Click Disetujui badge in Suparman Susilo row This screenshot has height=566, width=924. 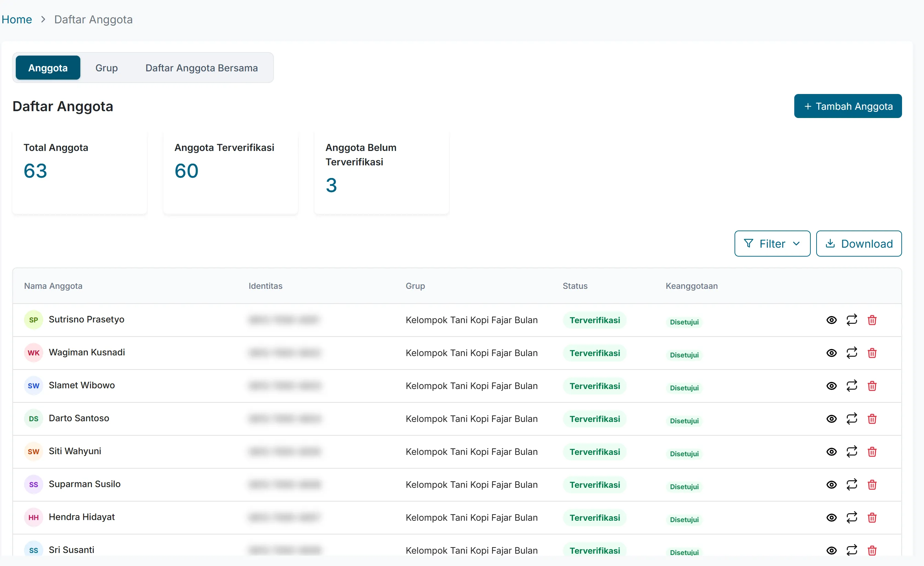684,487
